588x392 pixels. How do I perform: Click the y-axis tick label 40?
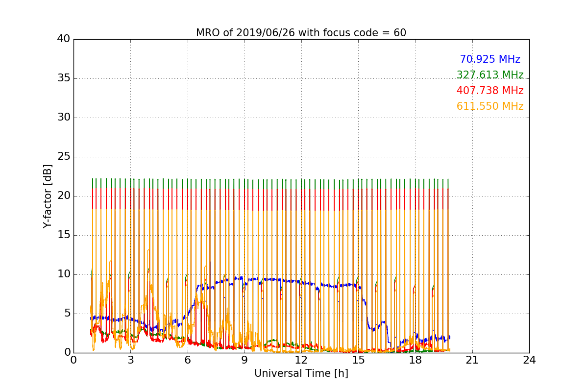pyautogui.click(x=64, y=39)
